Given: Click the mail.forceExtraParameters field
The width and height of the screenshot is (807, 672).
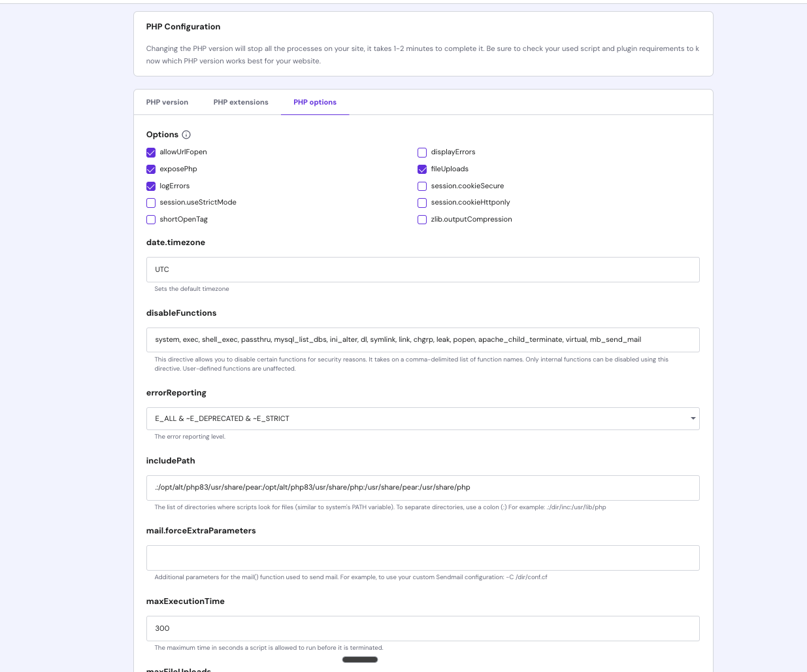Looking at the screenshot, I should coord(423,558).
